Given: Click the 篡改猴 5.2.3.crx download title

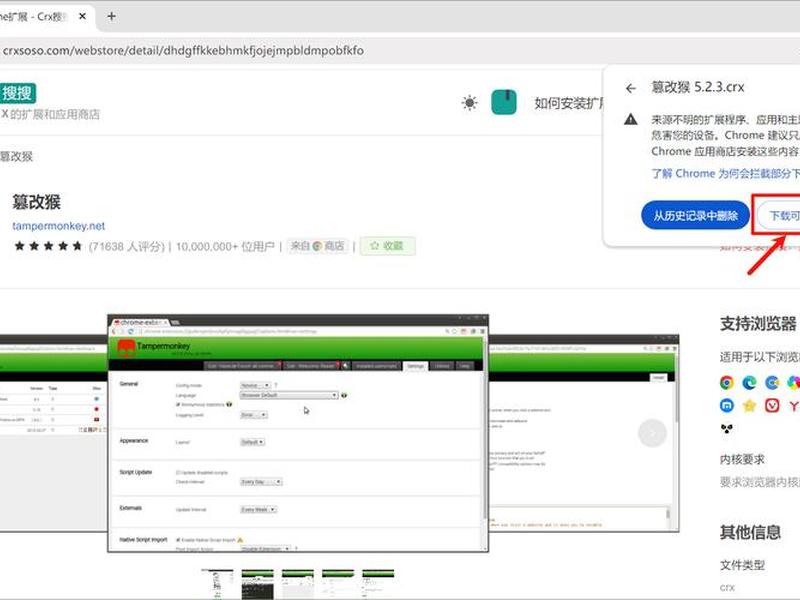Looking at the screenshot, I should click(697, 87).
